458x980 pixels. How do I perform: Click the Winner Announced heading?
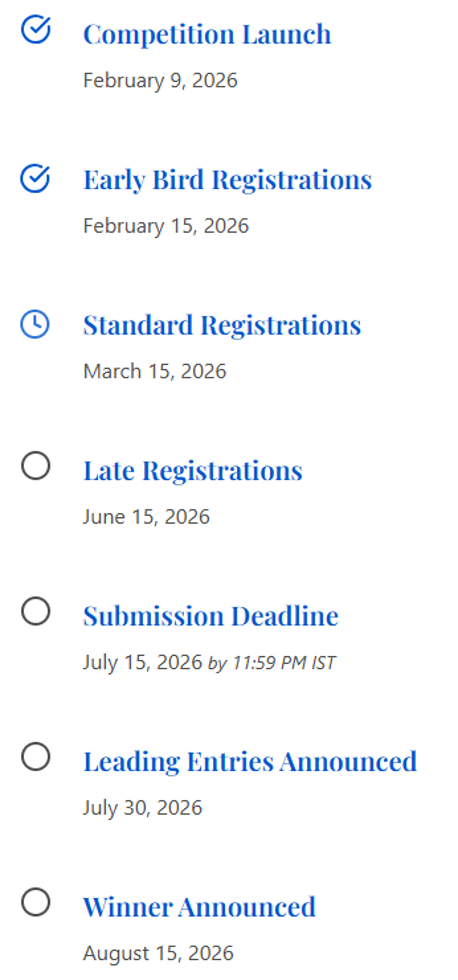point(199,907)
